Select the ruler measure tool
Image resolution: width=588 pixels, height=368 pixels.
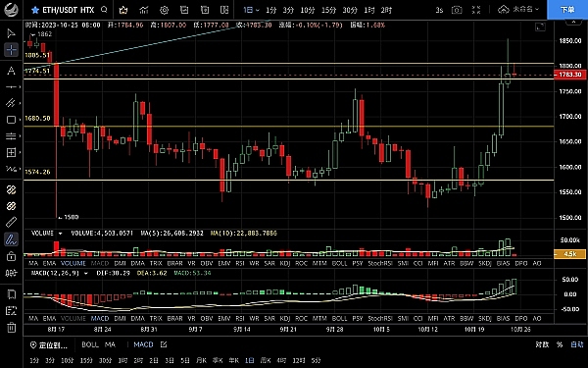[11, 223]
